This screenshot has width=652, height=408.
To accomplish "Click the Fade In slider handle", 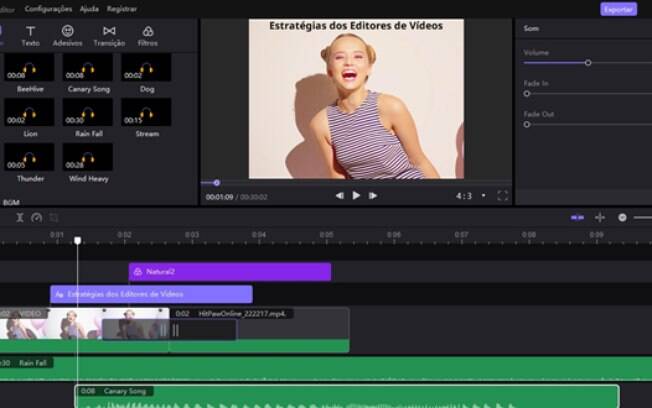I will (x=527, y=94).
